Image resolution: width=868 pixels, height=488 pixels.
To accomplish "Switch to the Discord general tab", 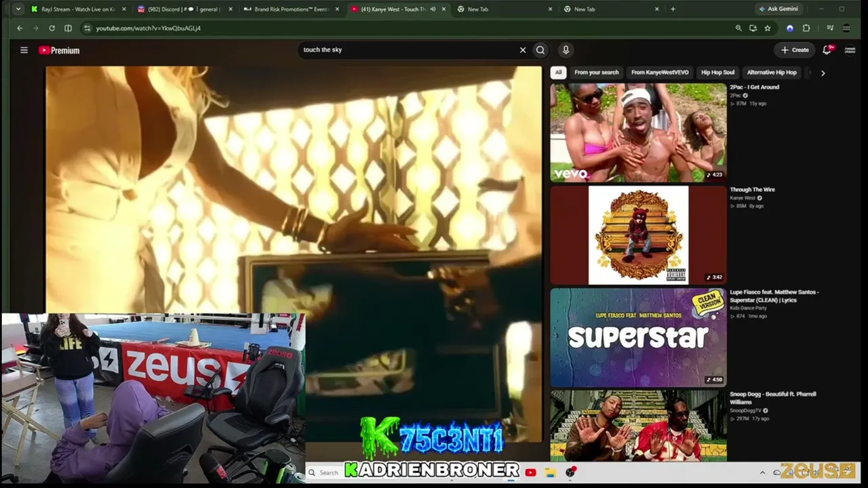I will [x=184, y=9].
